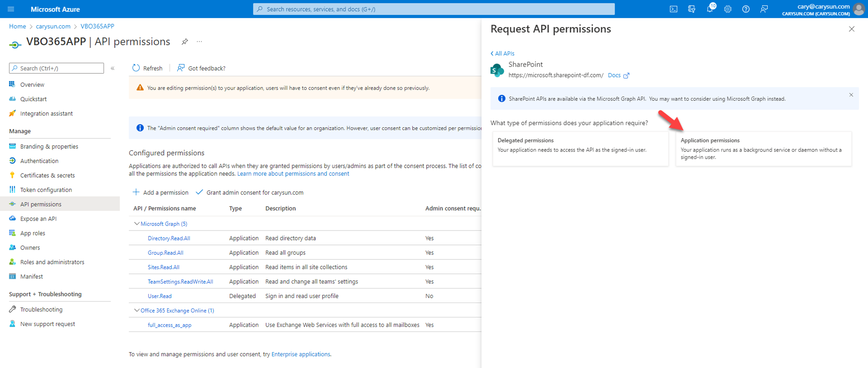Screen dimensions: 868x368
Task: Click the Microsoft Azure logo text
Action: [55, 9]
